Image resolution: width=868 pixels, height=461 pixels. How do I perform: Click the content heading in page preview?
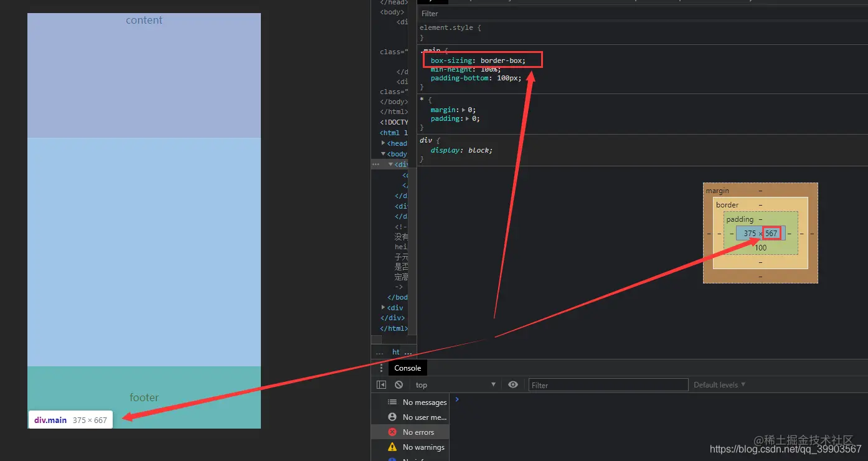point(144,20)
